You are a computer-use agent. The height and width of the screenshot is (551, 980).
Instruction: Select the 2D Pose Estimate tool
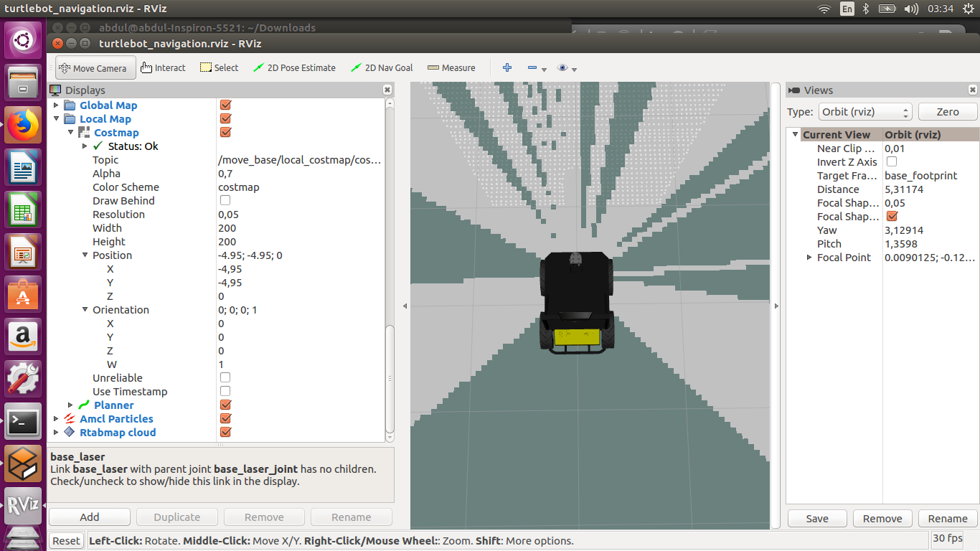[294, 68]
